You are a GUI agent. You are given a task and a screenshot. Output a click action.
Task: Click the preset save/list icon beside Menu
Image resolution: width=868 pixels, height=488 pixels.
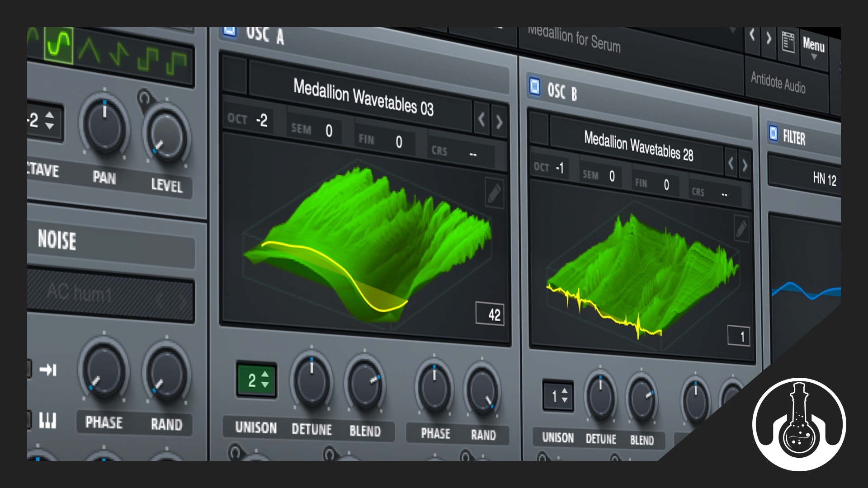[x=788, y=42]
